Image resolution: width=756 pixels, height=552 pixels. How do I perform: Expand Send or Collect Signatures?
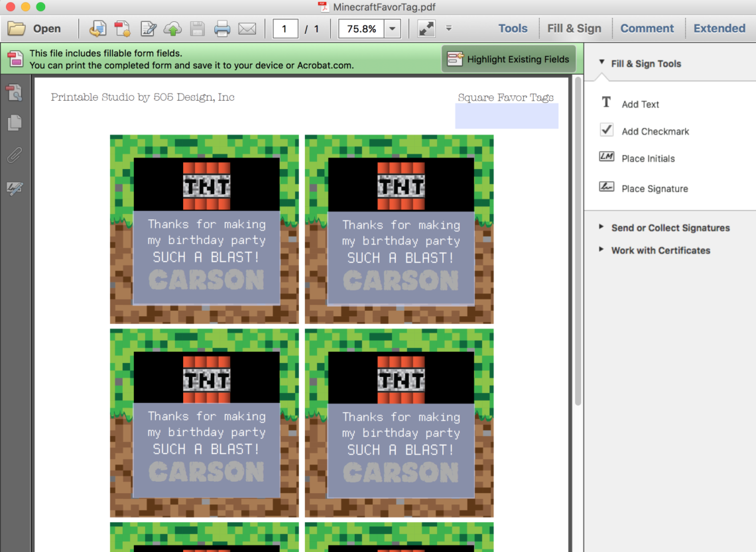pos(670,227)
